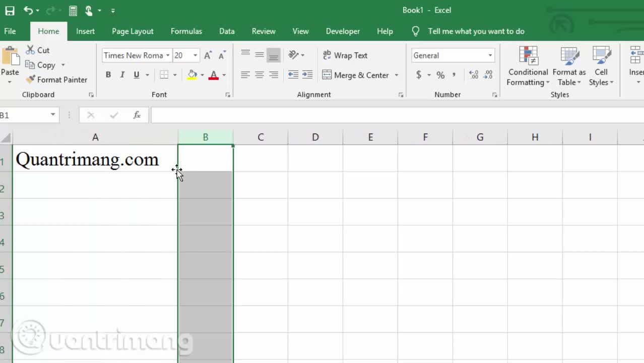Expand the fill color palette arrow

(202, 75)
